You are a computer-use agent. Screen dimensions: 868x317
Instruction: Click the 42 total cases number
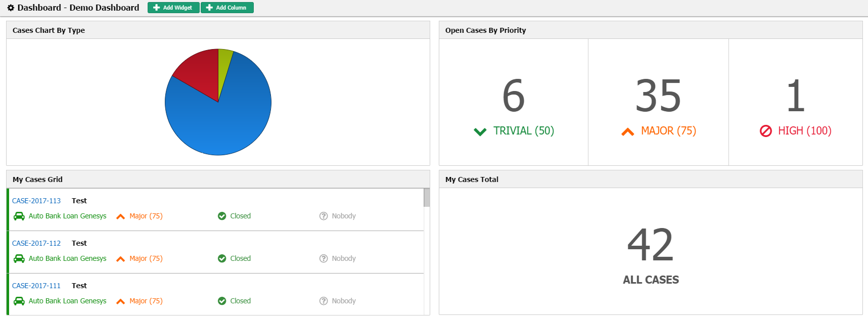(651, 245)
